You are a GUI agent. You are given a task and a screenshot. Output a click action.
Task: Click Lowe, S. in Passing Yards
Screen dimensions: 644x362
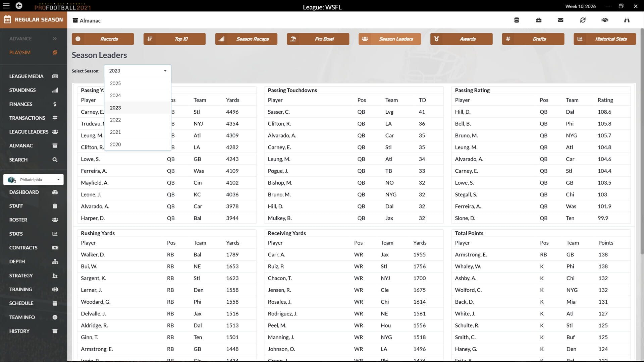(90, 159)
